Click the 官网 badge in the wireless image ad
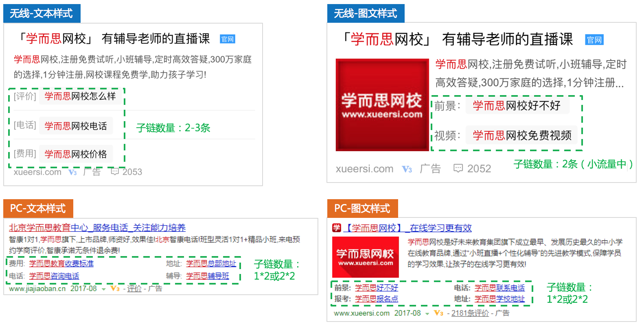 [594, 40]
